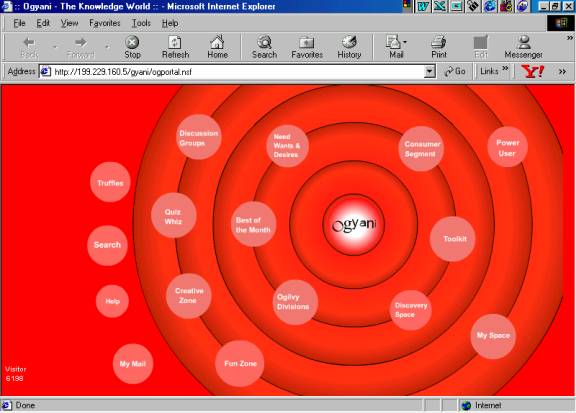Launch Messenger from the toolbar

coord(523,48)
